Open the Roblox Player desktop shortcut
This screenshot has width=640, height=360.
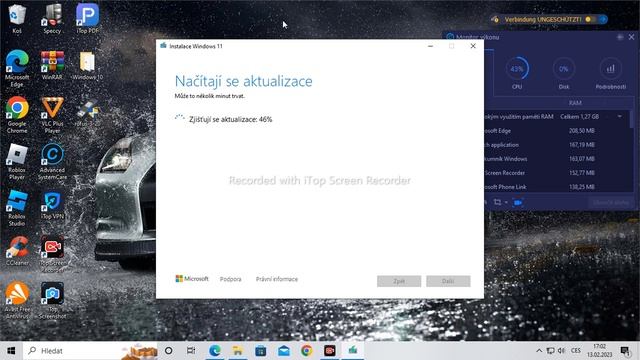pyautogui.click(x=17, y=161)
